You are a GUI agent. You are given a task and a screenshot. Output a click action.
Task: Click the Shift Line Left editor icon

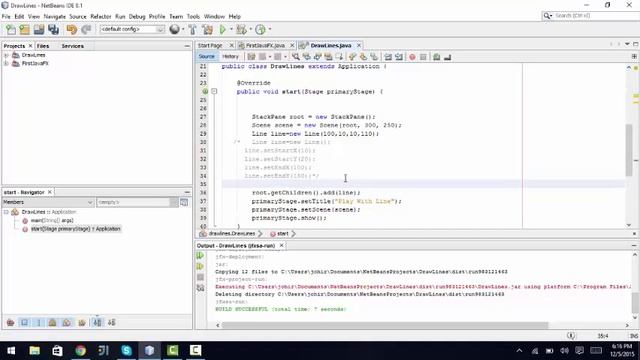pos(388,57)
